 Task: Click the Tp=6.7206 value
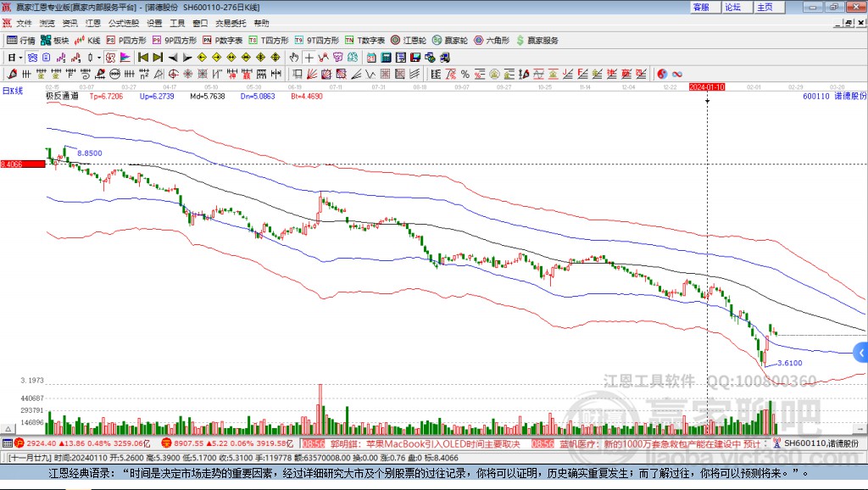(106, 96)
